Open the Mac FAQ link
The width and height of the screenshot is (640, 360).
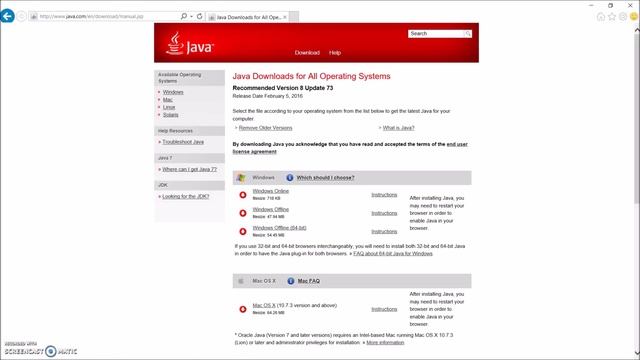click(309, 281)
